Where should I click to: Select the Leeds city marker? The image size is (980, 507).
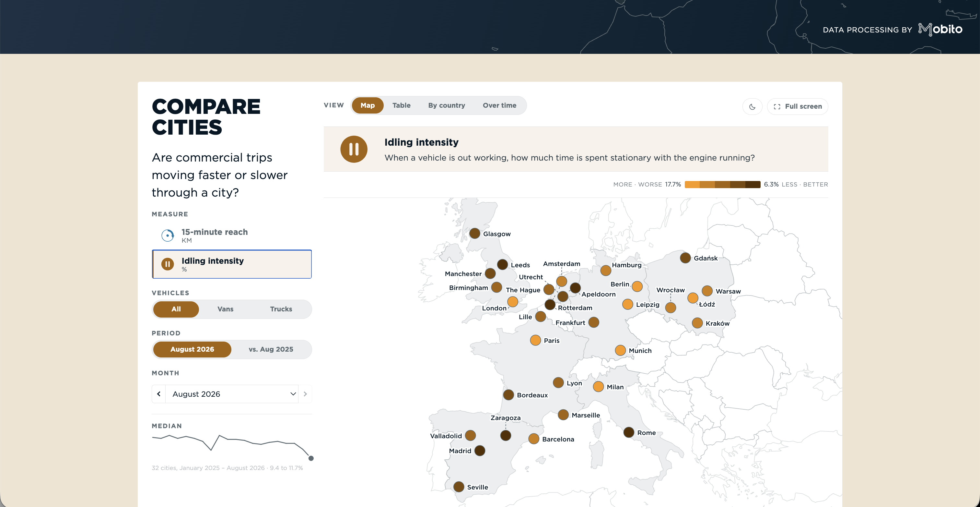[503, 264]
